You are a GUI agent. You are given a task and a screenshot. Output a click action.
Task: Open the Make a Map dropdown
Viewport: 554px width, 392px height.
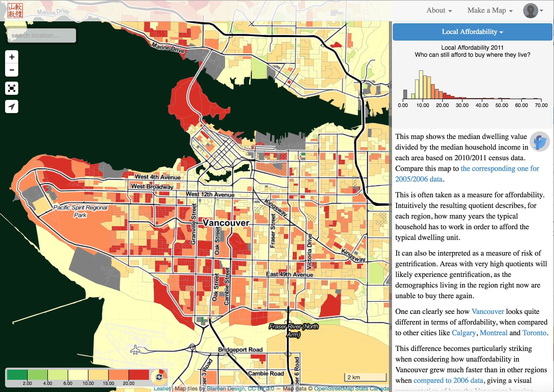(x=490, y=10)
